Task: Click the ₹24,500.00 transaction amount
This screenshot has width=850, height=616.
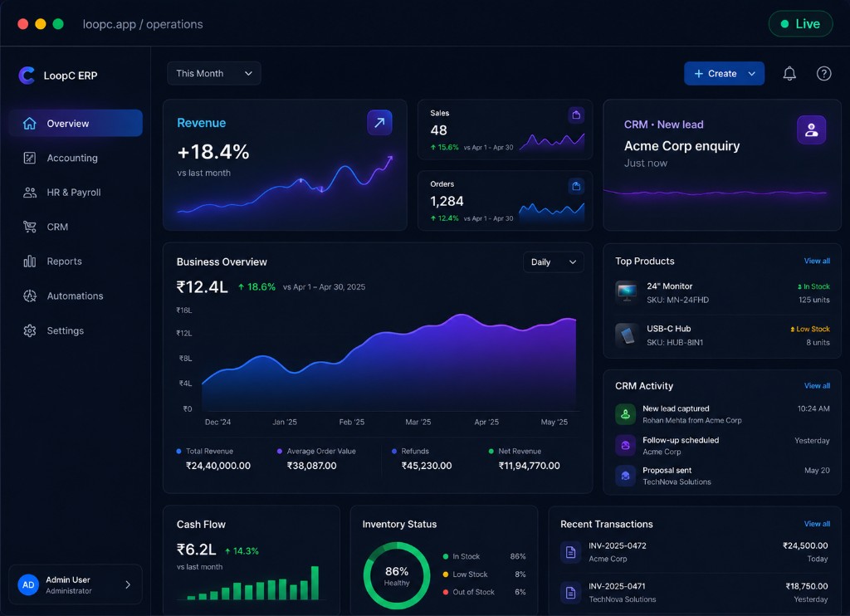Action: 805,545
